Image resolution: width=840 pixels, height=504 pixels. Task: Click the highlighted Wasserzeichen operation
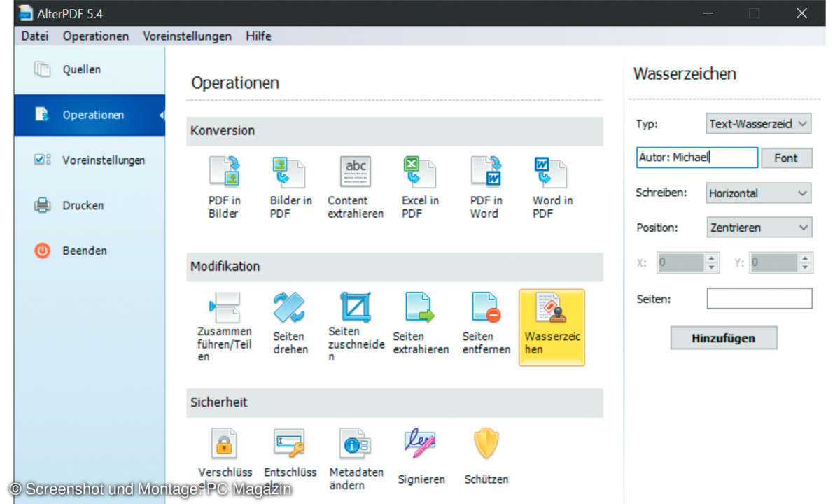point(552,327)
